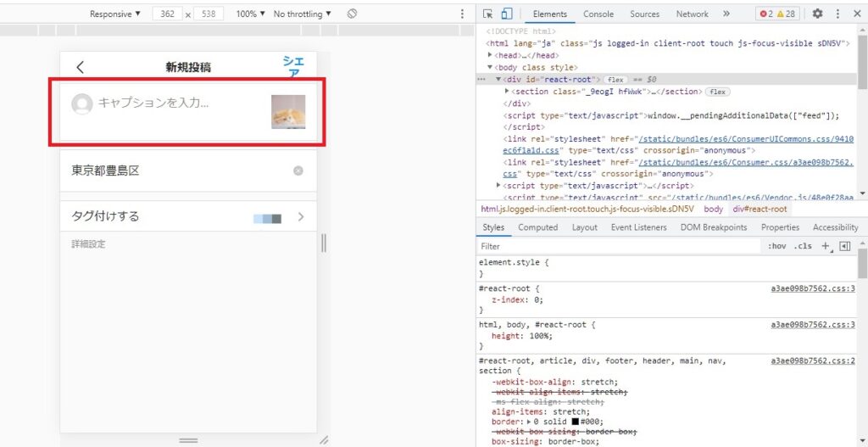Collapse the body element node
Viewport: 868px width, 447px height.
[490, 68]
